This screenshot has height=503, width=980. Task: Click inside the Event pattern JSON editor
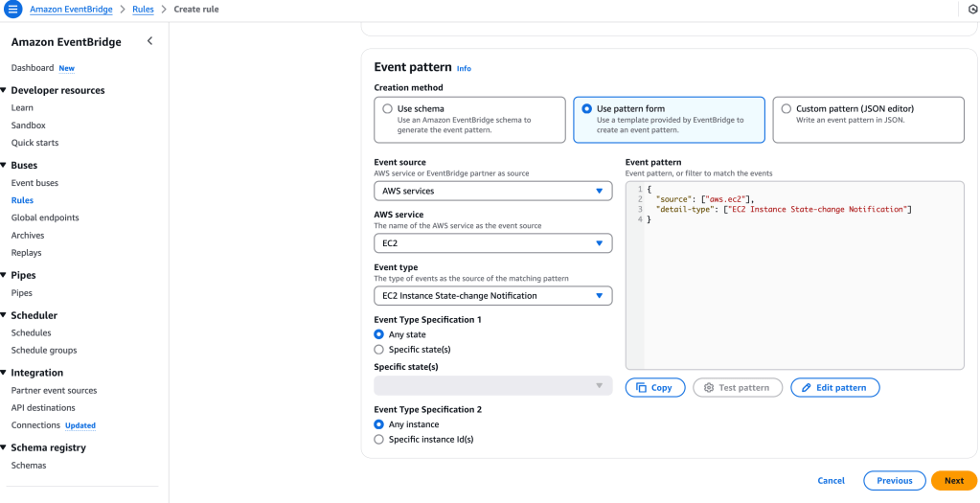pyautogui.click(x=794, y=287)
